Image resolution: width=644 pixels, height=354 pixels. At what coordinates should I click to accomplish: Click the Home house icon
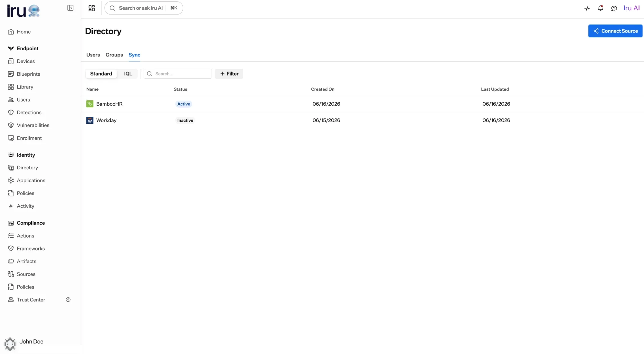pos(11,32)
